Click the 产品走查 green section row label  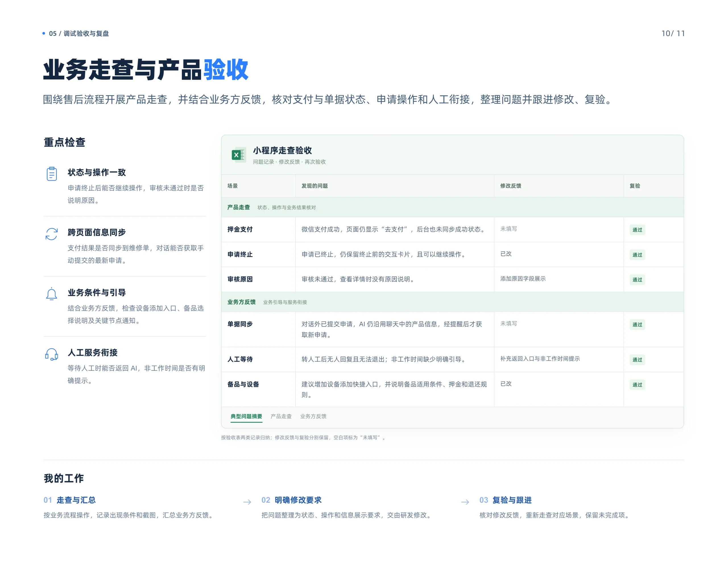click(x=239, y=207)
